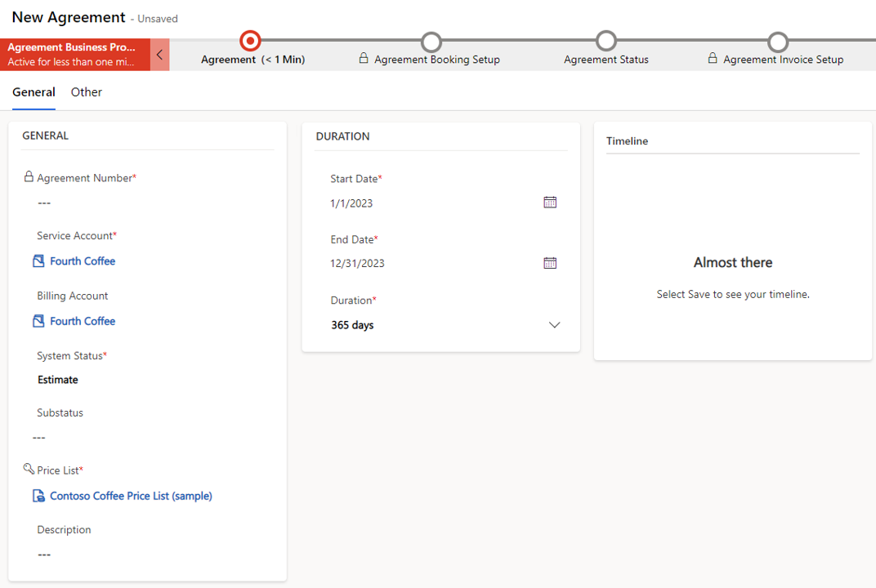The image size is (876, 588).
Task: Click the key icon beside the Price List label
Action: 29,469
